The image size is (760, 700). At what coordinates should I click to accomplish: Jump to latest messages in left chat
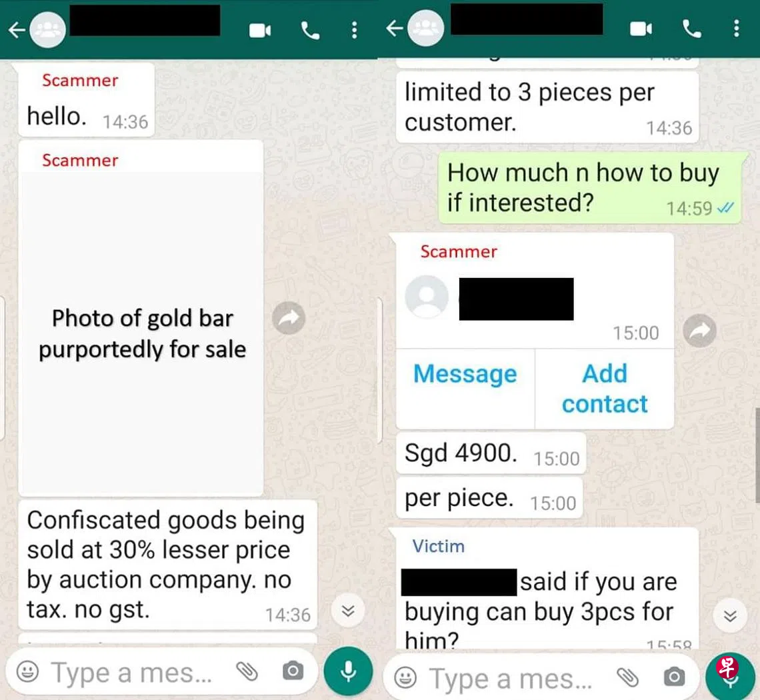(x=348, y=610)
